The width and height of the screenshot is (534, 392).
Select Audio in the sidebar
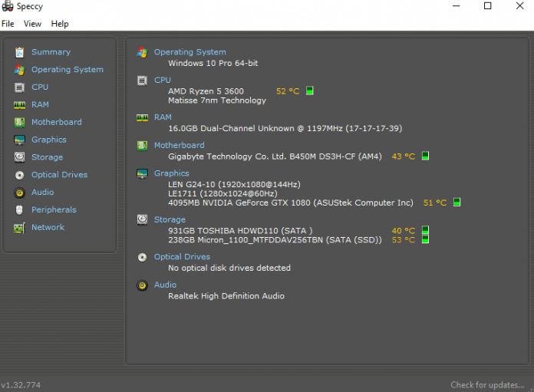pyautogui.click(x=42, y=193)
